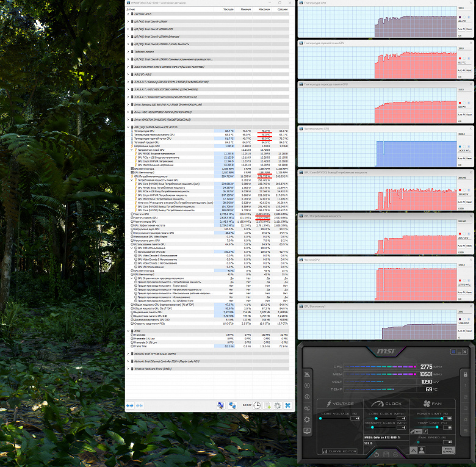Viewport: 476px width, 467px height.
Task: Expand S.M.A.R.T. Samsung SSD sensor group
Action: click(128, 82)
